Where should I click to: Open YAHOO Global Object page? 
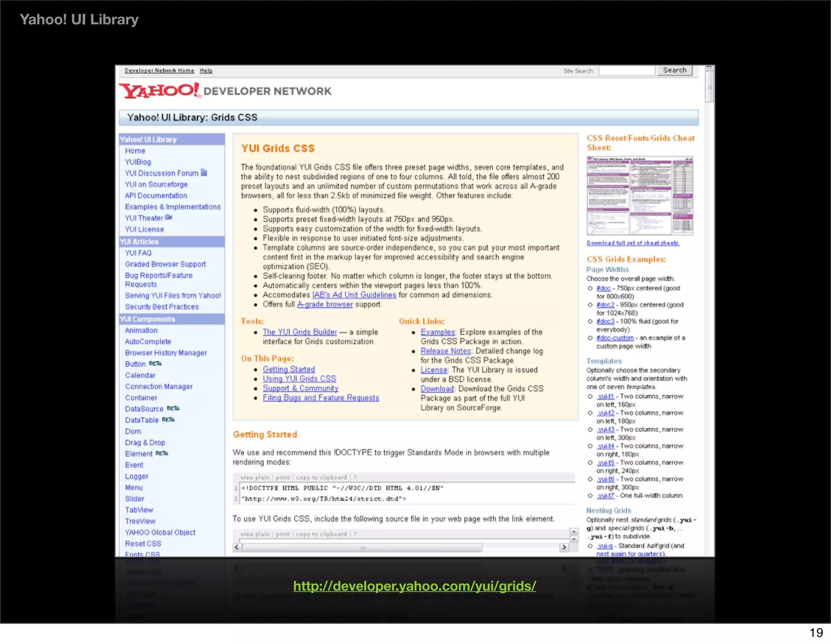160,532
